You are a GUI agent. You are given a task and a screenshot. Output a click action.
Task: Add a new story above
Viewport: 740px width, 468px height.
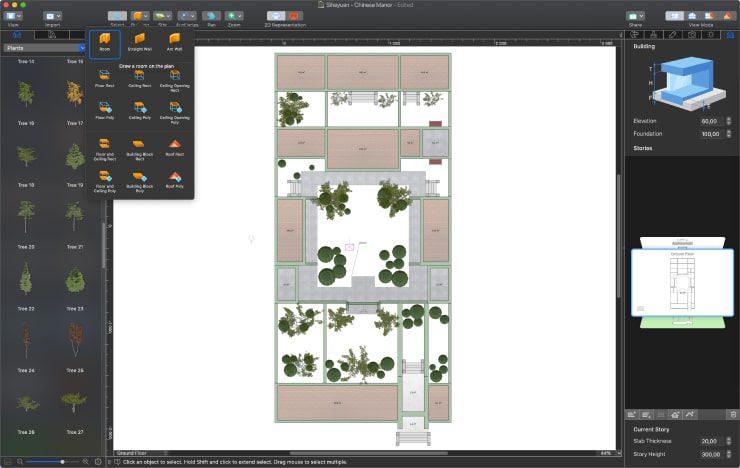point(632,415)
